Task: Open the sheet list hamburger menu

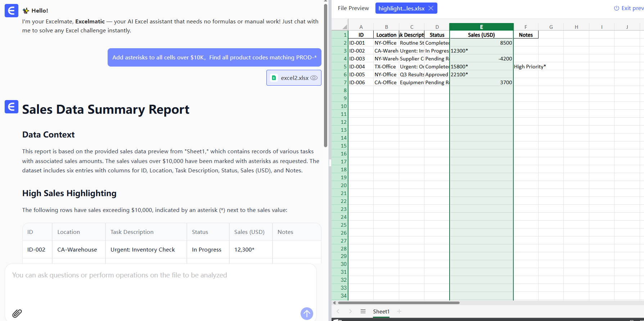Action: coord(363,311)
